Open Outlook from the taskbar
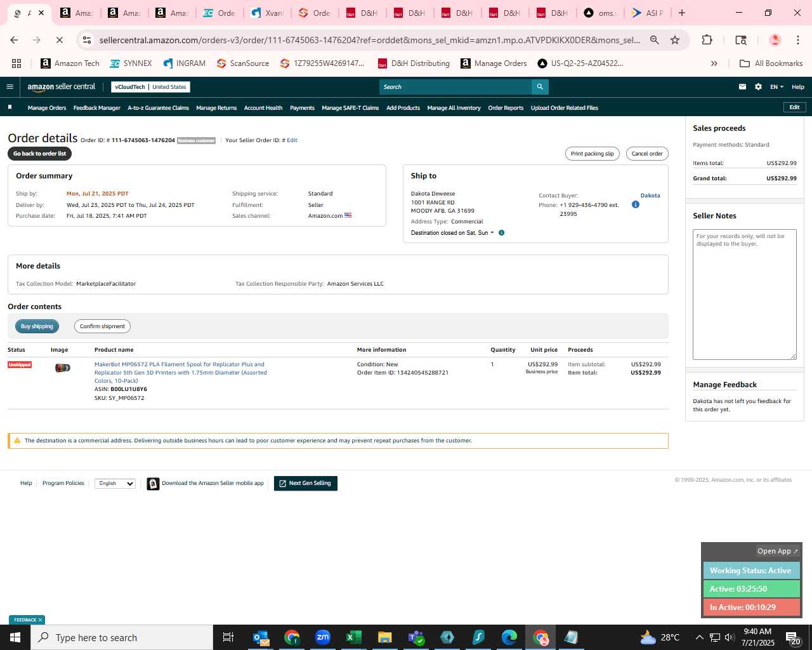Viewport: 812px width, 650px height. [261, 637]
